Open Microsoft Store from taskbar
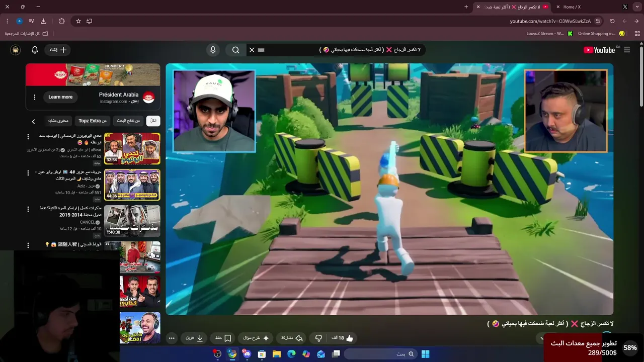Image resolution: width=644 pixels, height=362 pixels. click(x=262, y=354)
